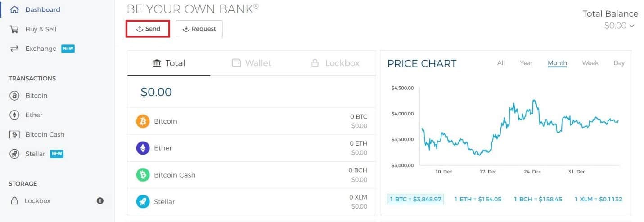Image resolution: width=644 pixels, height=222 pixels.
Task: Open Bitcoin transactions in sidebar
Action: [36, 96]
